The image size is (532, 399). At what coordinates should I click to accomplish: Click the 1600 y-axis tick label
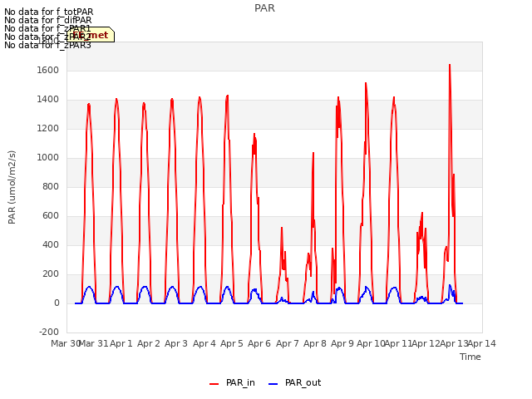pos(48,70)
